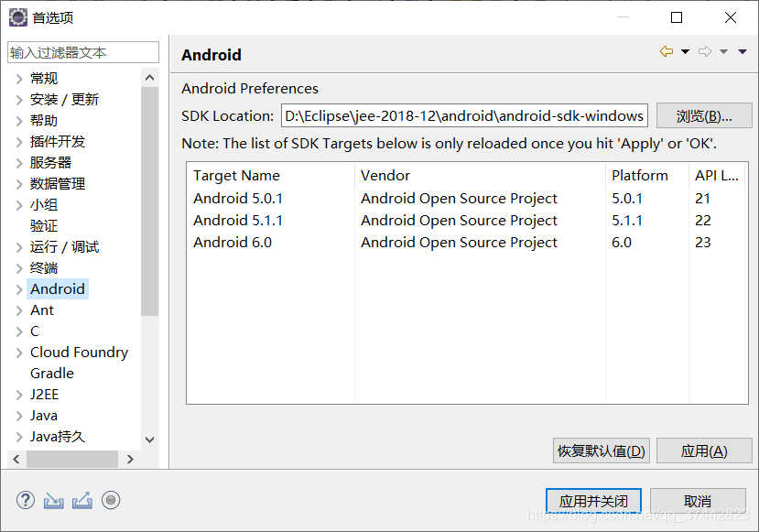Close the 首选项 window
759x532 pixels.
point(730,17)
